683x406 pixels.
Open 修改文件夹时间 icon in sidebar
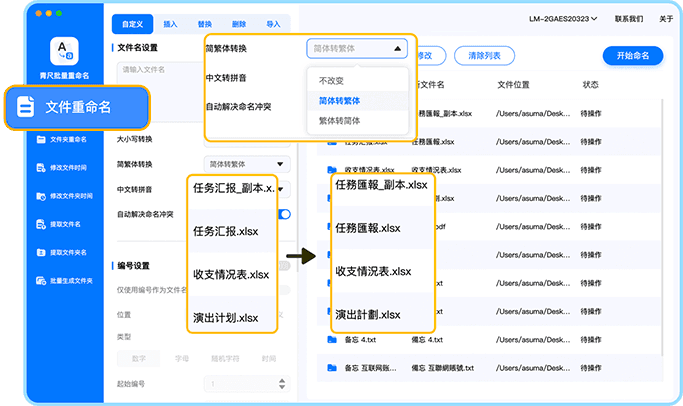click(x=41, y=196)
